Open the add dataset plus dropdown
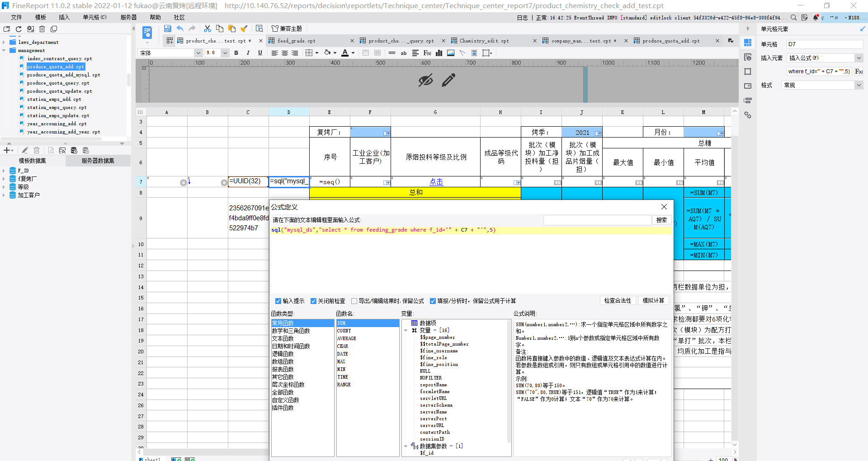 (9, 150)
